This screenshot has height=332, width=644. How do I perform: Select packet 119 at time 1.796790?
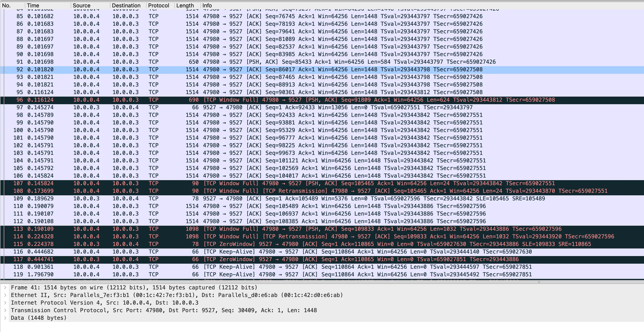[x=250, y=274]
